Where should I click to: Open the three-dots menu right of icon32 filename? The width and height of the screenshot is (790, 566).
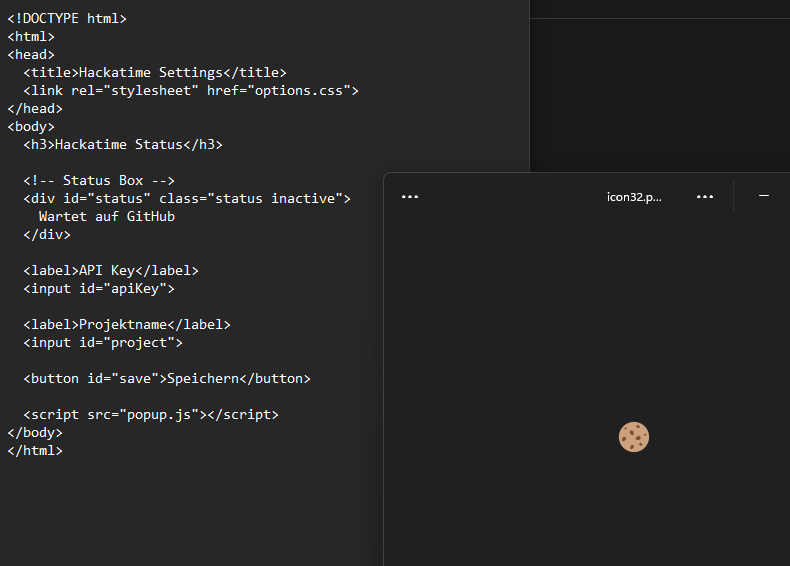(705, 197)
